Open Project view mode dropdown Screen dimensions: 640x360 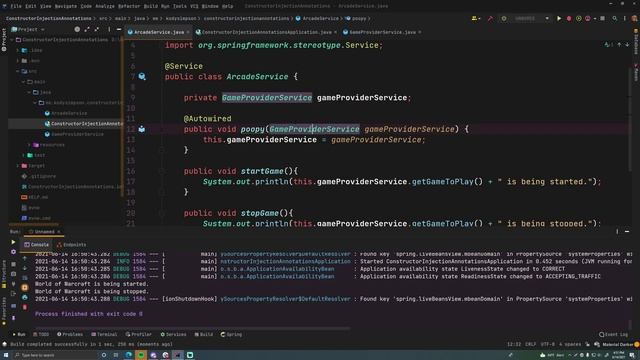coord(28,29)
